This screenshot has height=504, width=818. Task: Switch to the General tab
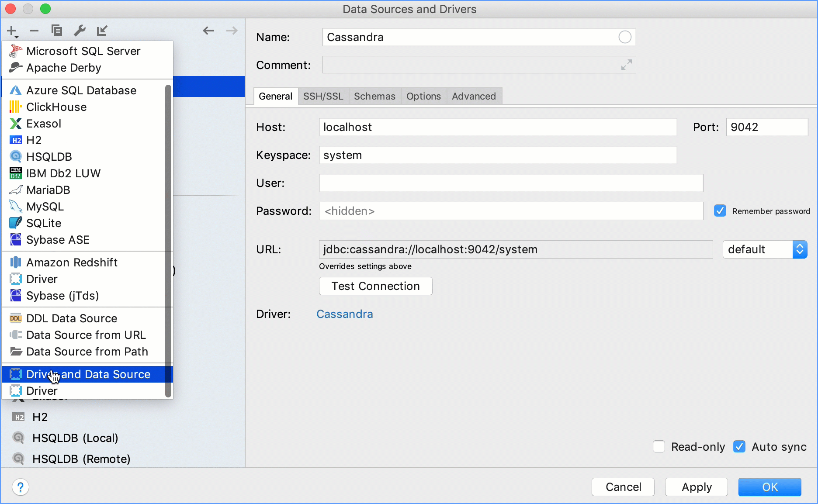[275, 96]
